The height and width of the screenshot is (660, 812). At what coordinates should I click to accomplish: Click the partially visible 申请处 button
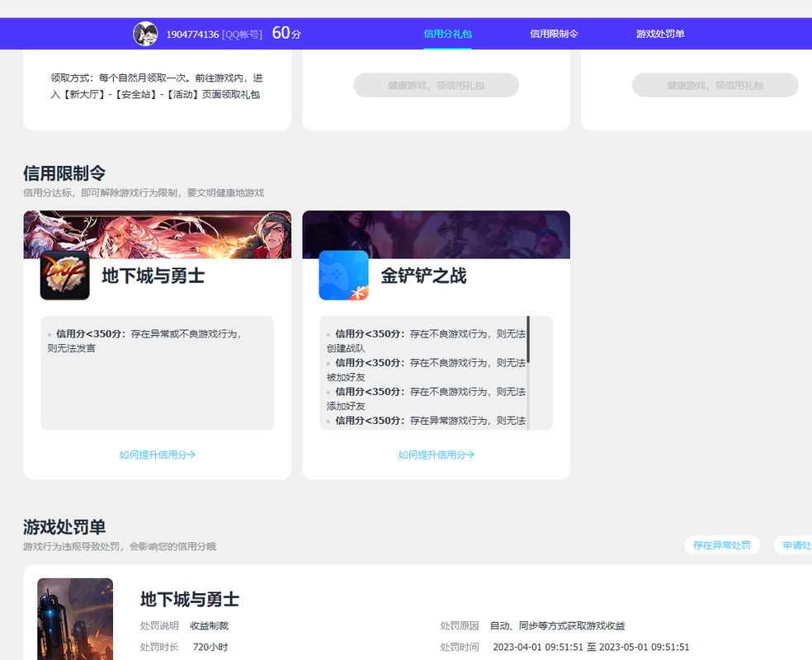pos(793,545)
